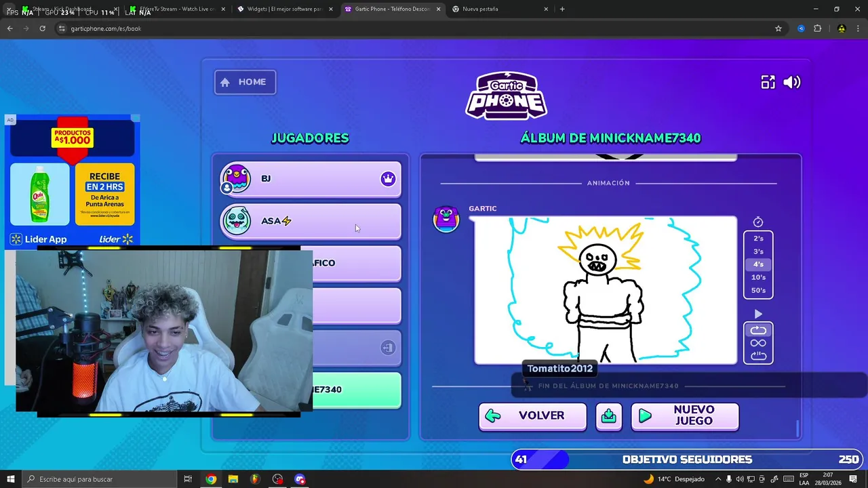Click the AD badge on the advertisement

tap(10, 120)
